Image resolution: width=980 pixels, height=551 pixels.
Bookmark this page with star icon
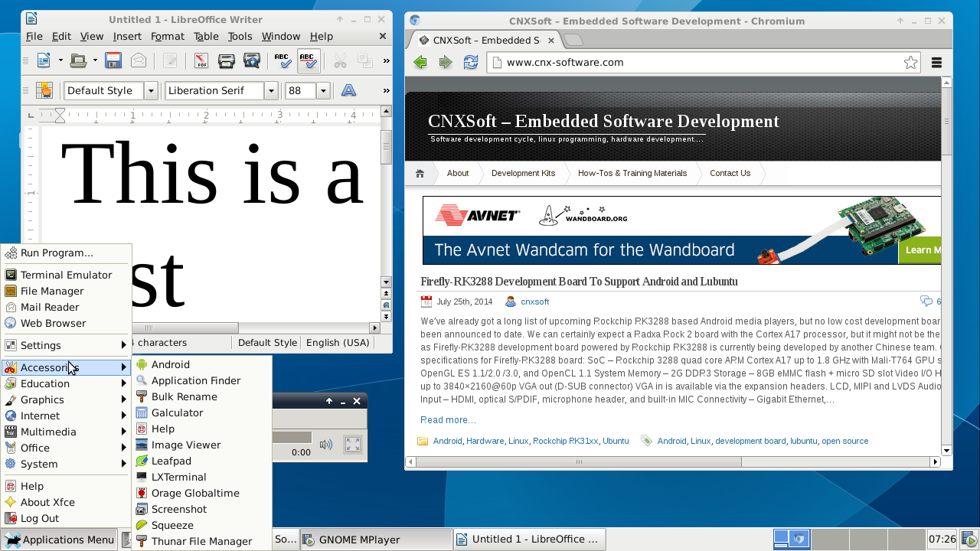tap(910, 63)
